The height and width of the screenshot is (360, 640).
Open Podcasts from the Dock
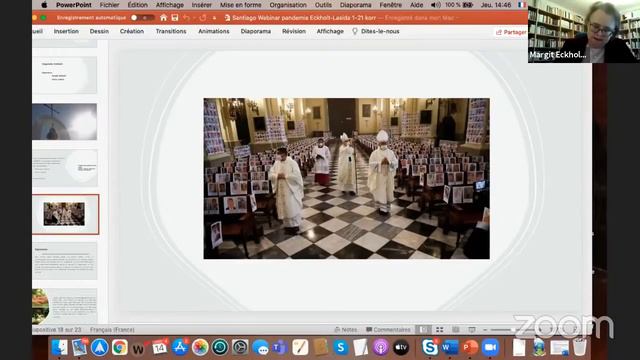click(380, 347)
